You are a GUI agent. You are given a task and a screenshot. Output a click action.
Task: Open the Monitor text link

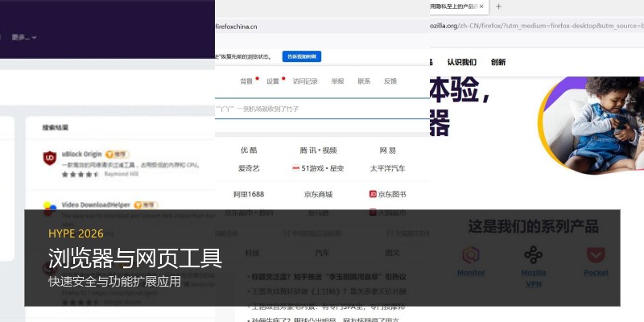(471, 273)
